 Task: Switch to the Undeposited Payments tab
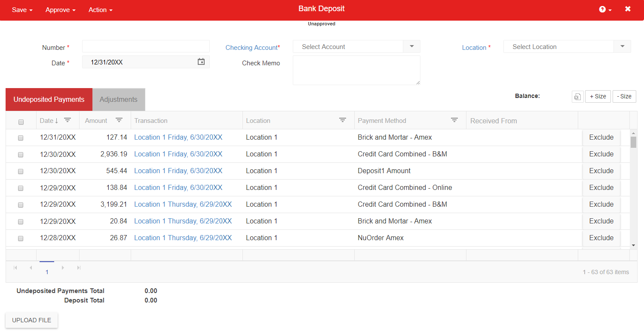pyautogui.click(x=49, y=99)
